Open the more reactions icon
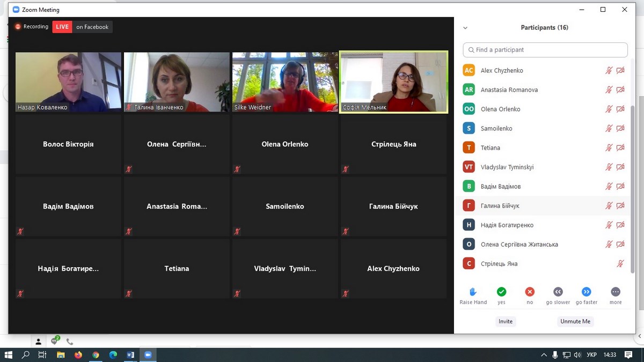644x362 pixels. (x=616, y=292)
